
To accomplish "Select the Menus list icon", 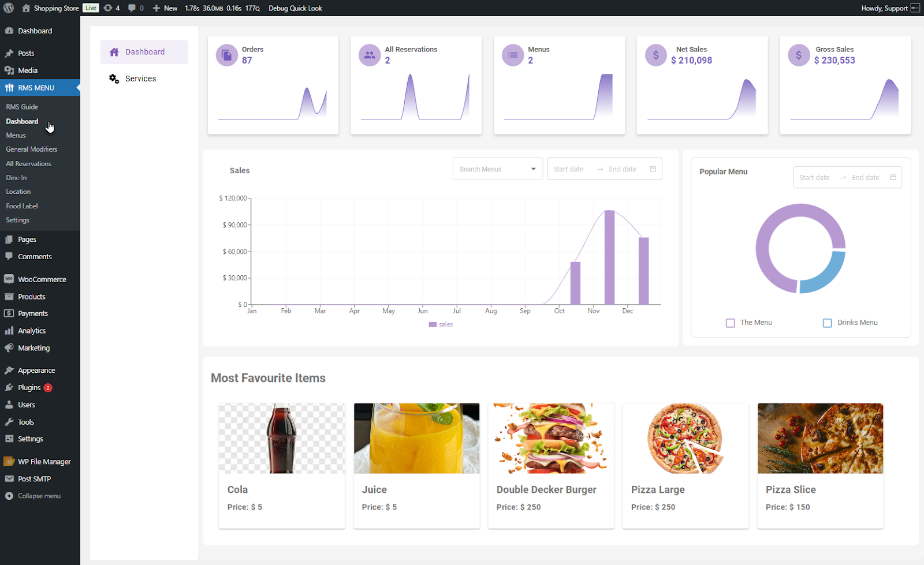I will coord(513,55).
